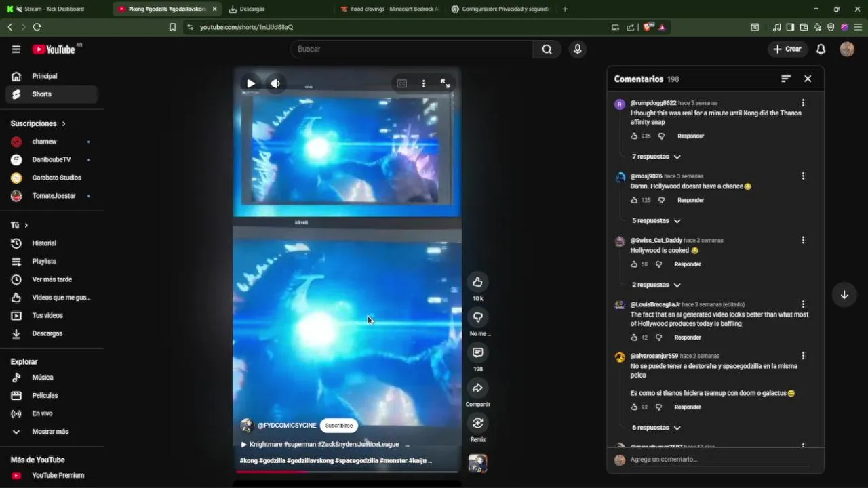Sort comments with the sort icon
The height and width of the screenshot is (488, 868).
(x=785, y=79)
